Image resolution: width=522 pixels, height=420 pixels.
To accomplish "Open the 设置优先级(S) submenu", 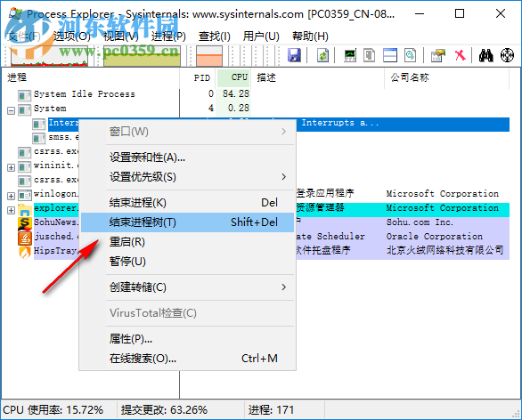I will pos(187,176).
